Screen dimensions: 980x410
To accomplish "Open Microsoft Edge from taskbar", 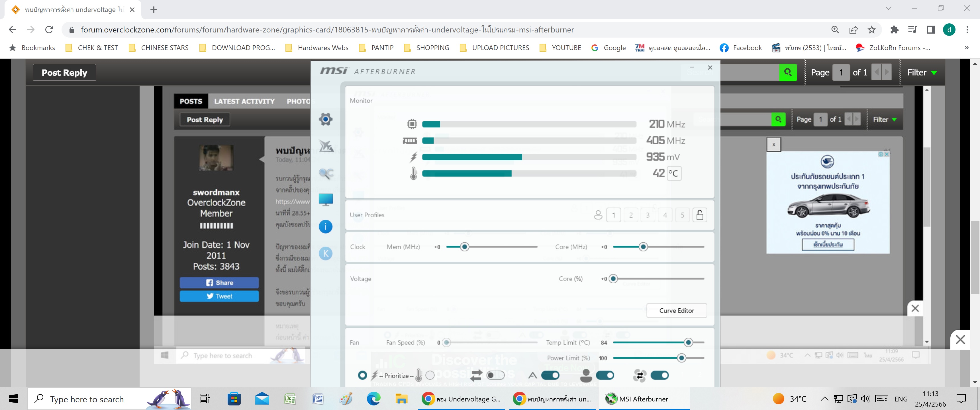I will (373, 399).
